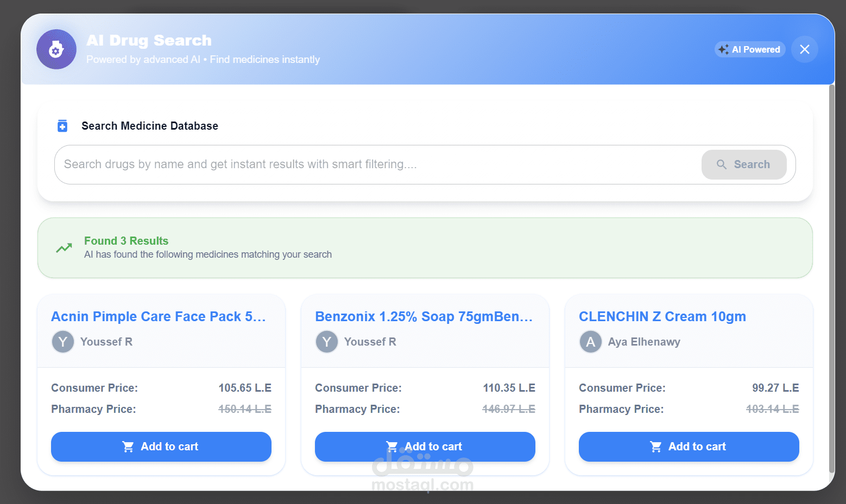Viewport: 846px width, 504px height.
Task: Add Acnin Pimple Care to cart
Action: 161,446
